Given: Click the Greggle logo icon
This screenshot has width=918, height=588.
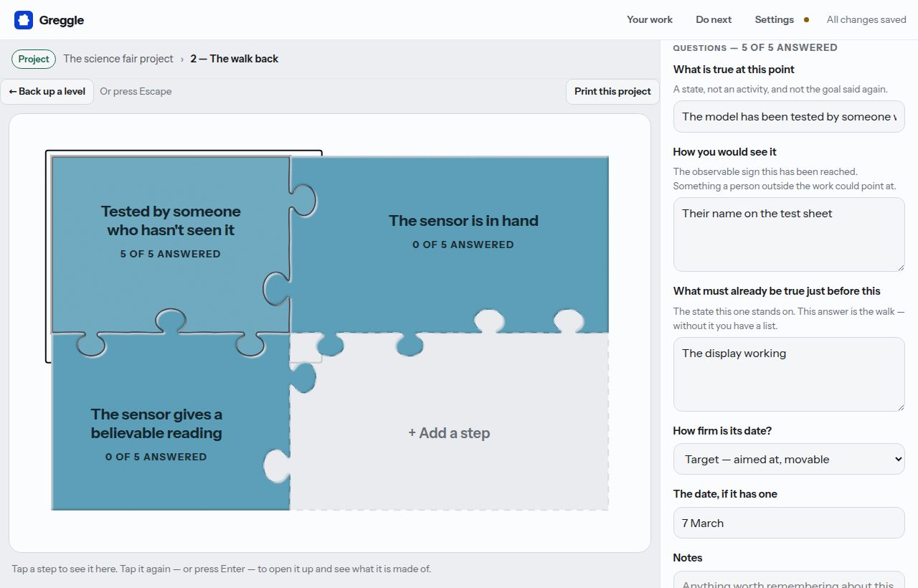Looking at the screenshot, I should pos(24,20).
